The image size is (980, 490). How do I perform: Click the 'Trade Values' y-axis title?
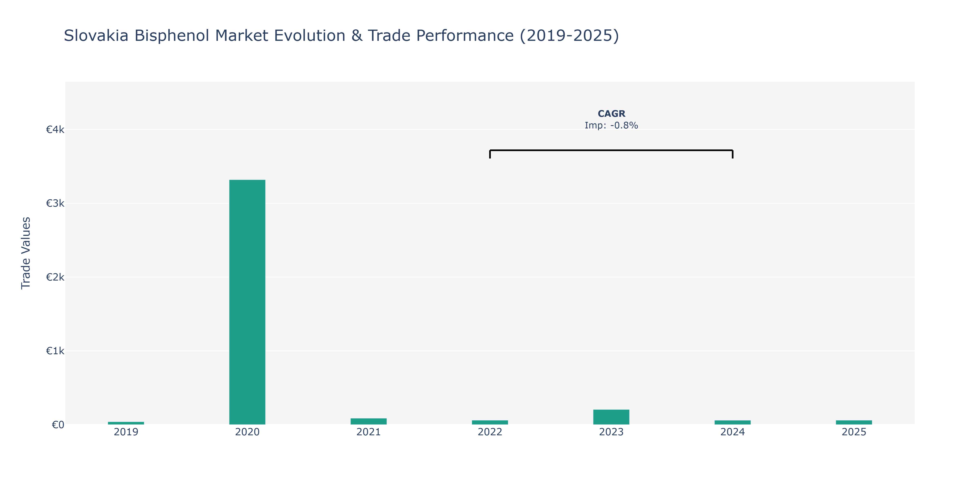(26, 253)
